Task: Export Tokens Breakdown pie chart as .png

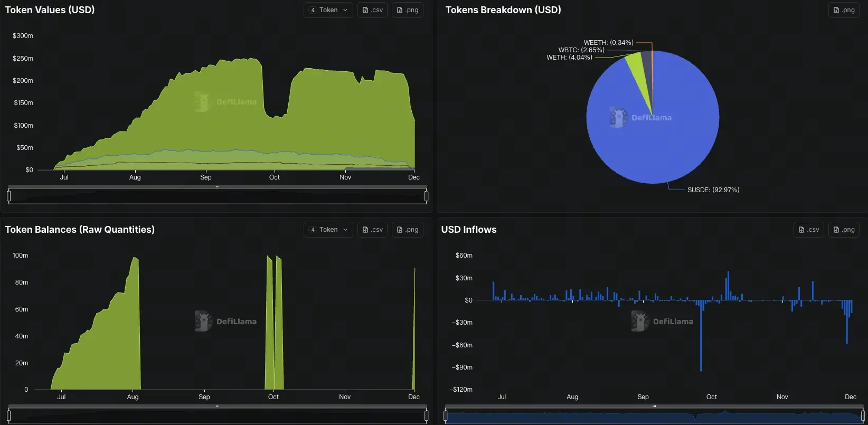Action: [x=844, y=10]
